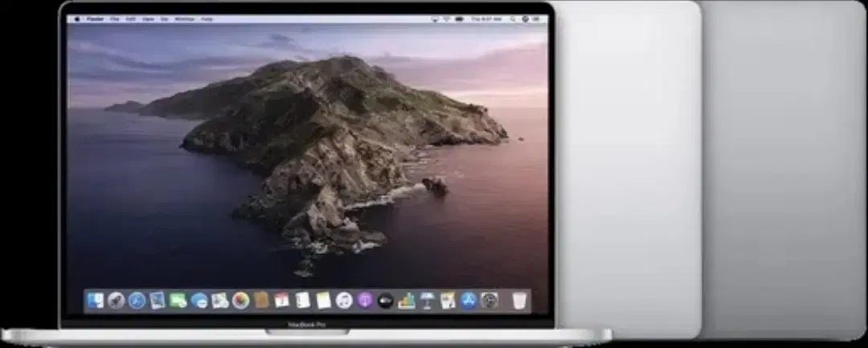Launch Numbers chart icon in Dock
868x348 pixels.
pyautogui.click(x=407, y=301)
